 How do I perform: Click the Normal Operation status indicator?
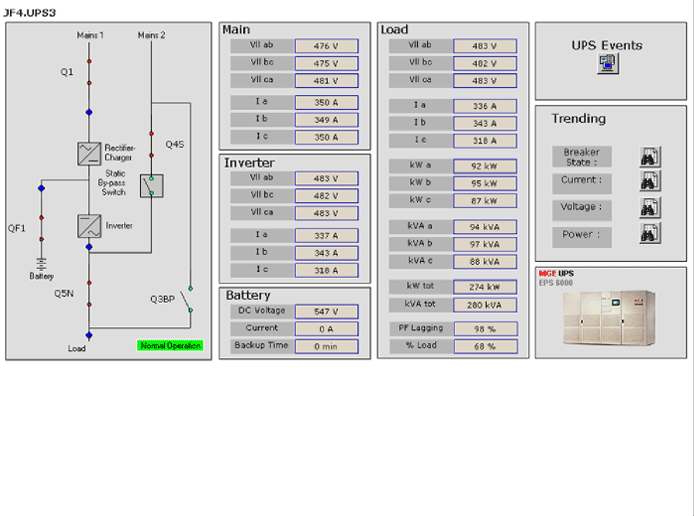(170, 346)
